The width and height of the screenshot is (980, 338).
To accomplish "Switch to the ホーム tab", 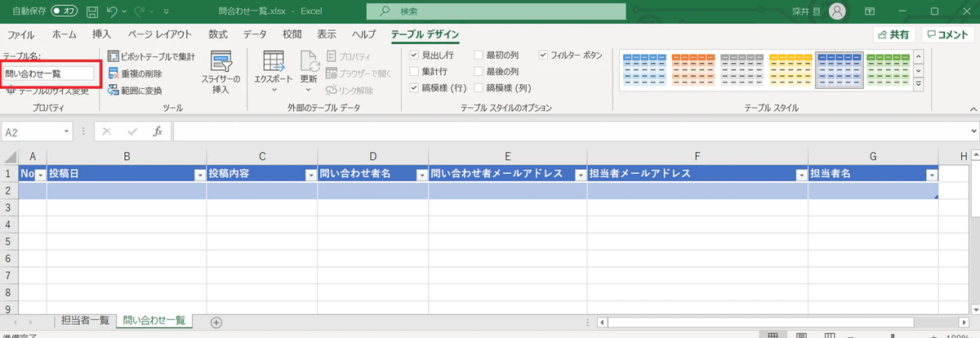I will (64, 34).
